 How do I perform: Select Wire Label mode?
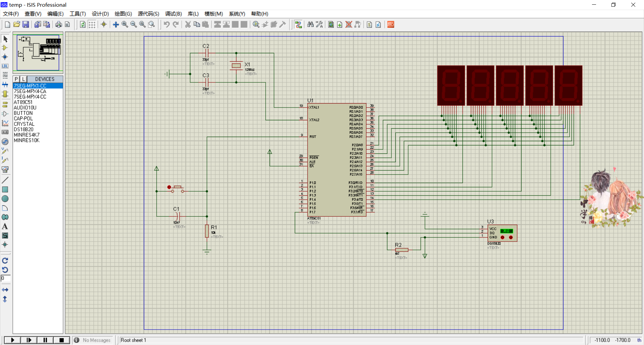pos(5,66)
